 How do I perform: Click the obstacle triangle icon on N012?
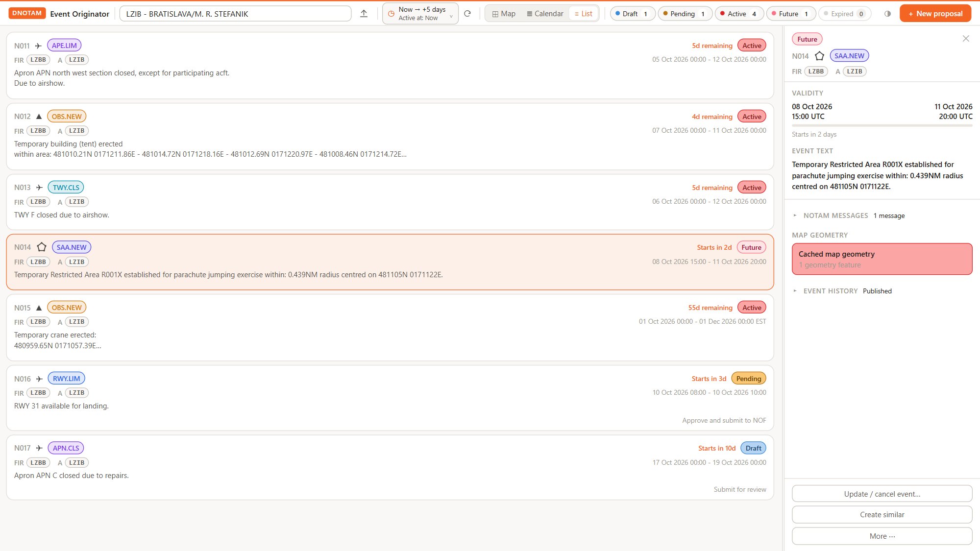click(x=39, y=117)
